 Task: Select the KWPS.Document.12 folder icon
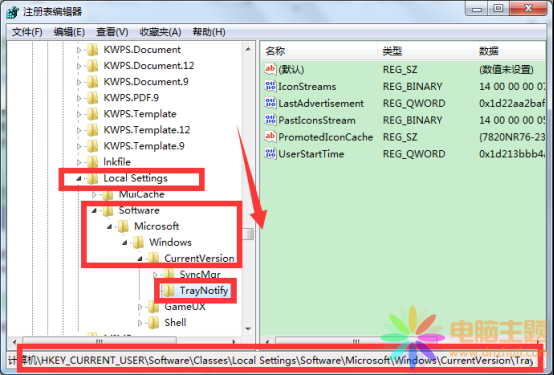pyautogui.click(x=93, y=66)
